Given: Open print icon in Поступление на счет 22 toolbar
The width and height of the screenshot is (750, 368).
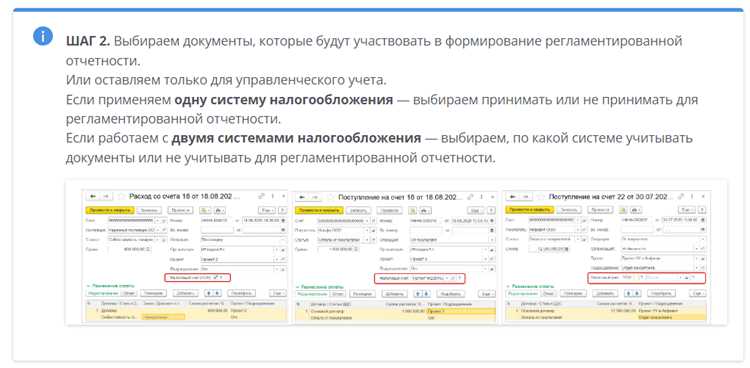Looking at the screenshot, I should point(635,210).
